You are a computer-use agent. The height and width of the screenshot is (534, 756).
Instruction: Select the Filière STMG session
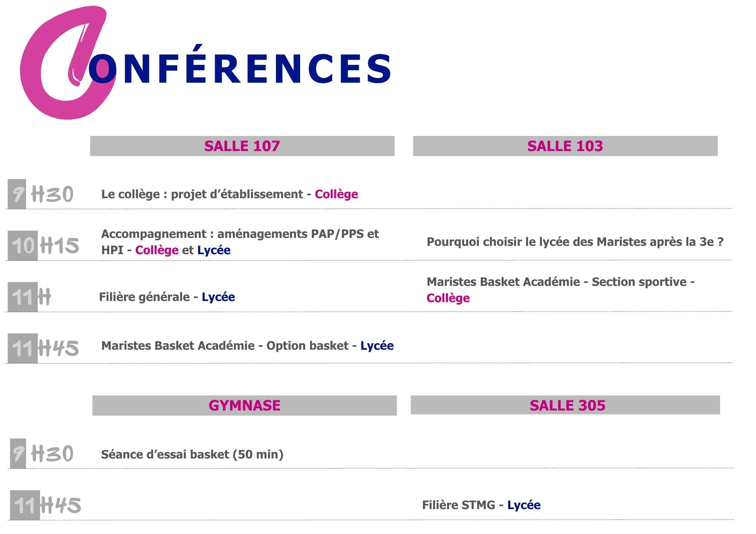tap(481, 505)
